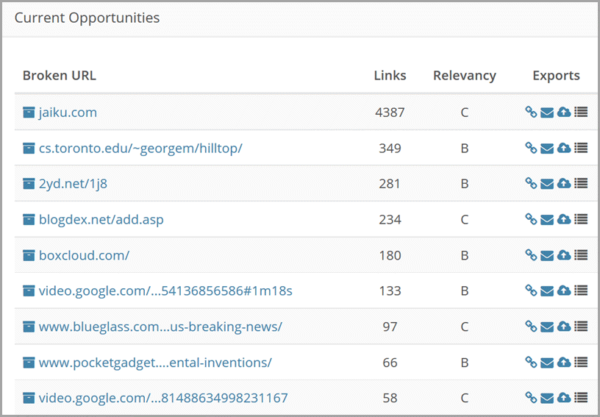Open the 2yd.net/1j8 broken URL

tap(73, 184)
